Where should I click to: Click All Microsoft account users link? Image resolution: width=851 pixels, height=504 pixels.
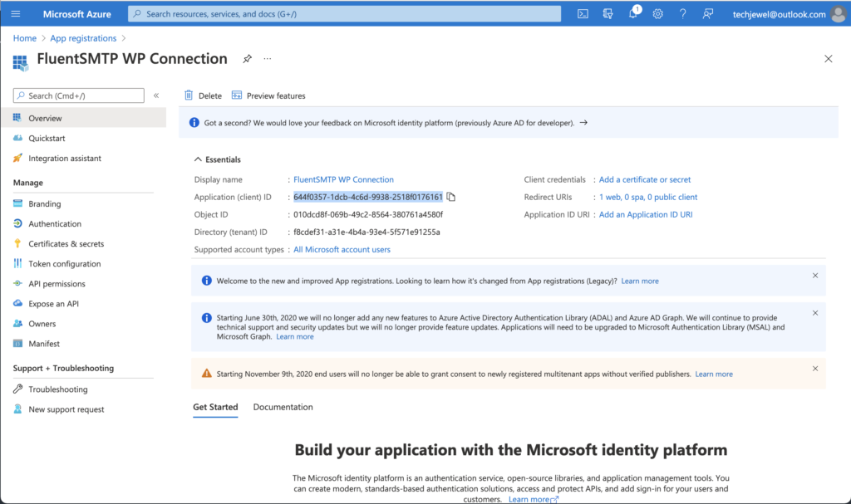click(342, 250)
